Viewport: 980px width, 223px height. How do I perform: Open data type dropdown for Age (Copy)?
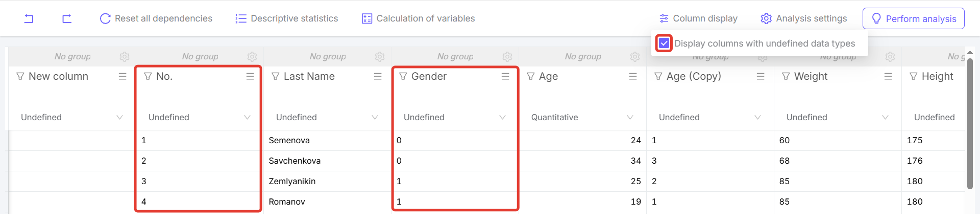click(x=757, y=117)
